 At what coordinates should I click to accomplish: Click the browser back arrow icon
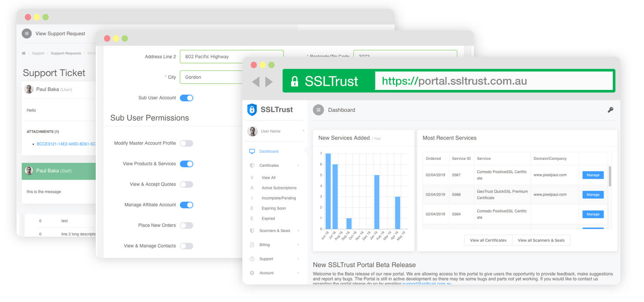pos(256,82)
